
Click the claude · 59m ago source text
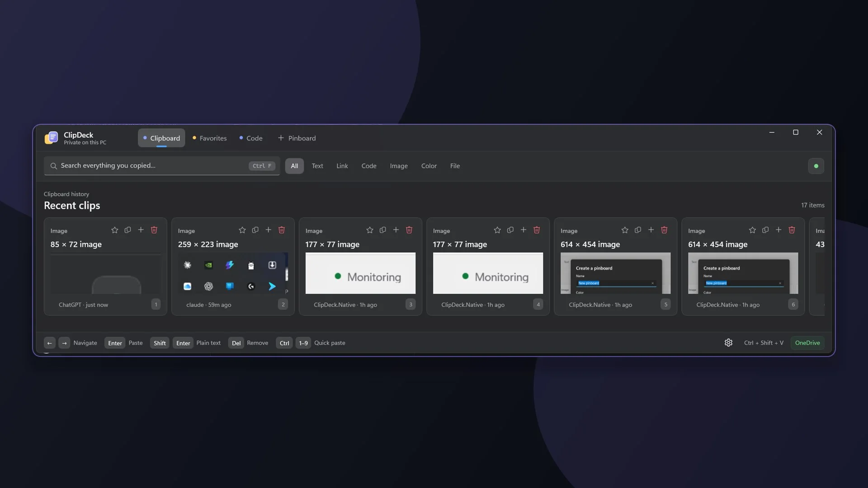[x=208, y=305]
